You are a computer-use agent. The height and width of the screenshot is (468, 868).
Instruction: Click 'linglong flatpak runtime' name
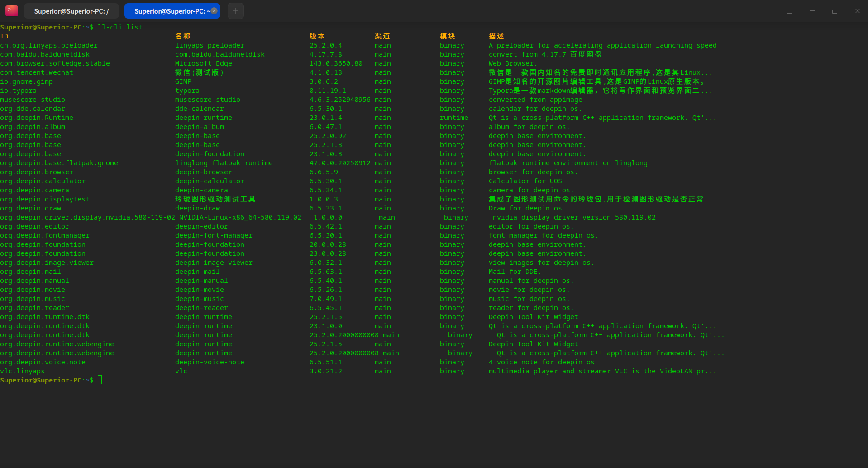click(224, 163)
